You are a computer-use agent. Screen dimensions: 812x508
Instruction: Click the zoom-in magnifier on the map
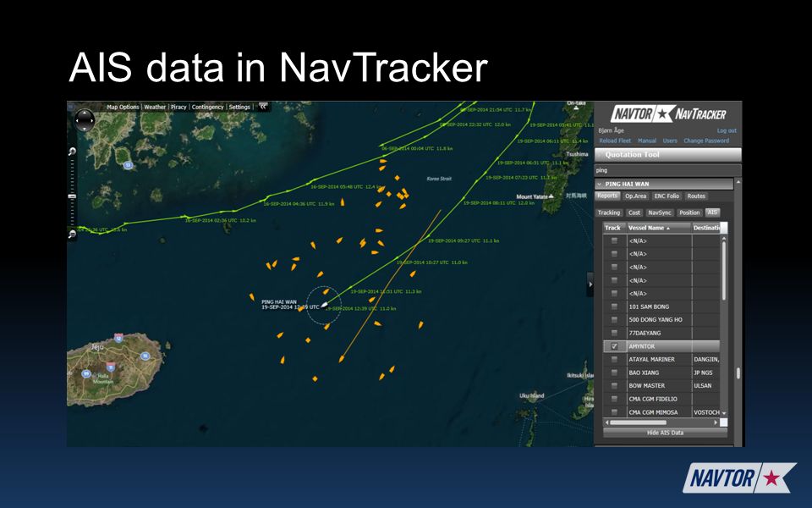tap(72, 152)
